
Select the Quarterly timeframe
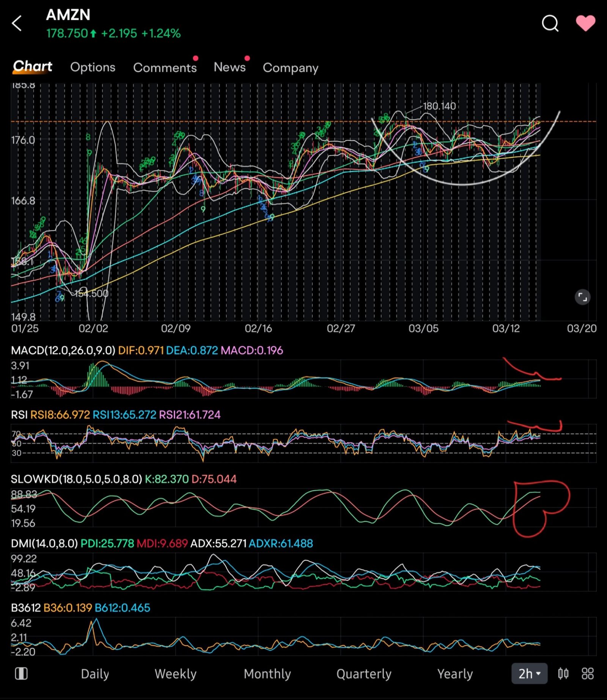[x=364, y=674]
